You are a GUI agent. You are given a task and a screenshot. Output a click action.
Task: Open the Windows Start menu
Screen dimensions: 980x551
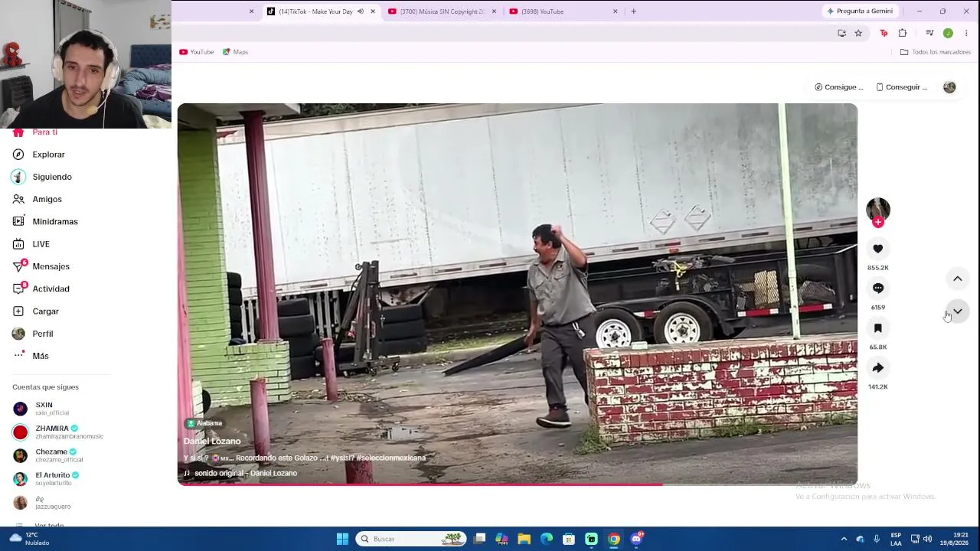tap(342, 539)
